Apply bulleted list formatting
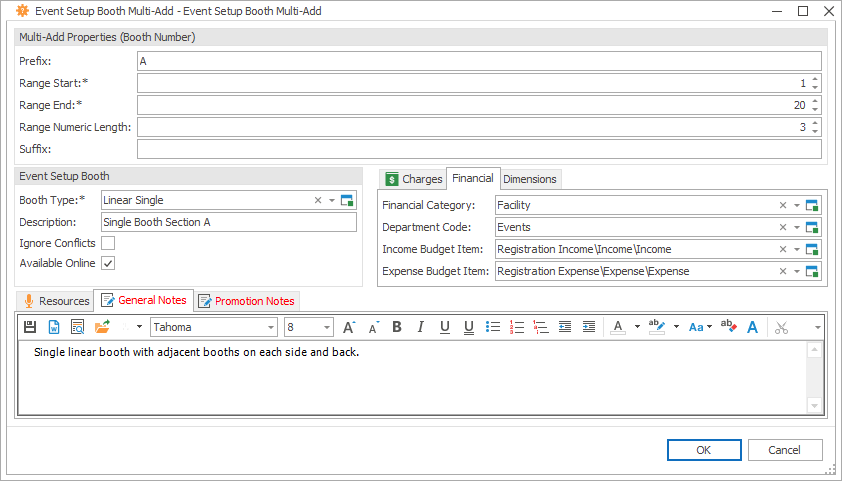Viewport: 842px width, 481px height. [493, 327]
